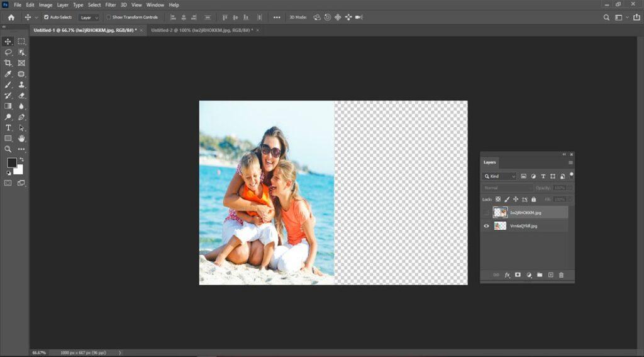Toggle lock all padlock icon

coord(533,199)
